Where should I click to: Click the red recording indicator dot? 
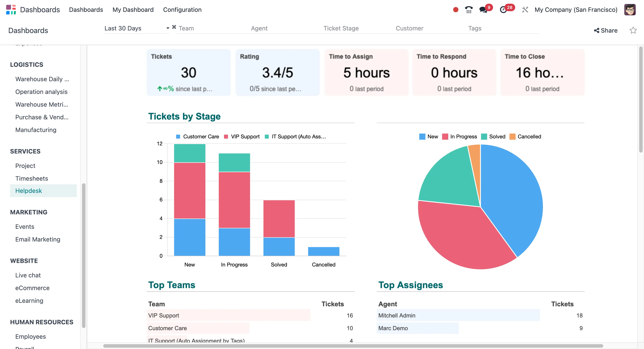coord(455,10)
